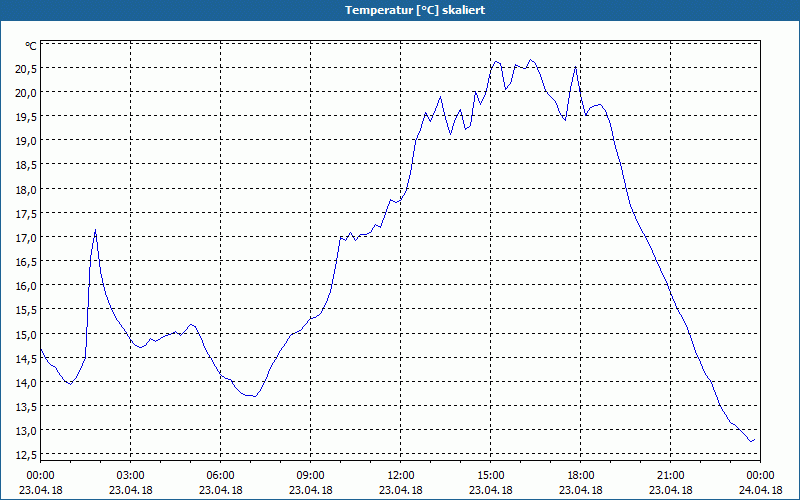Click the 12:00 time axis label
This screenshot has width=800, height=500.
(401, 476)
